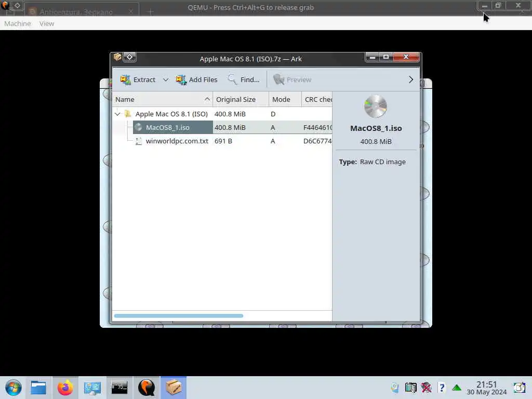The height and width of the screenshot is (399, 532).
Task: Switch to Firefox in the taskbar
Action: tap(65, 388)
